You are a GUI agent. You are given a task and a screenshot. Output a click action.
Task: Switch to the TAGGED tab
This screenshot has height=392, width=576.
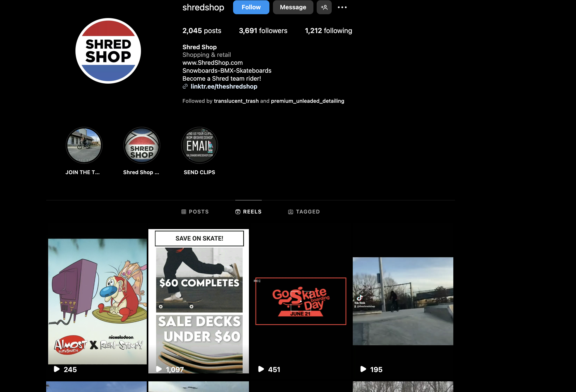point(304,212)
